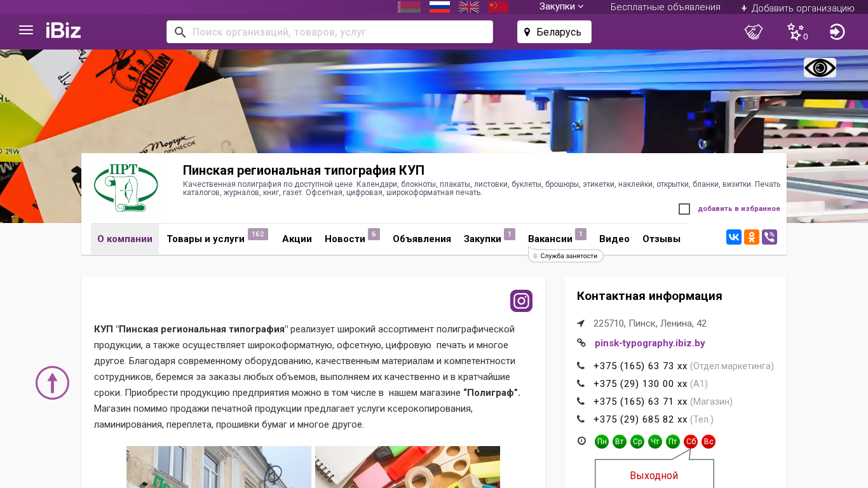Open the storefront building photo
868x488 pixels.
coord(219,467)
